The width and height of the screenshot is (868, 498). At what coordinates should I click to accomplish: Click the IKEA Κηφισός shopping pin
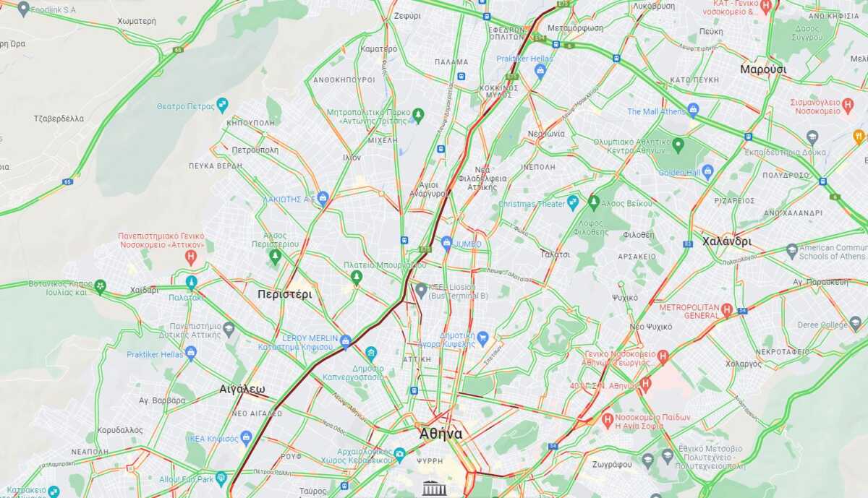(246, 437)
